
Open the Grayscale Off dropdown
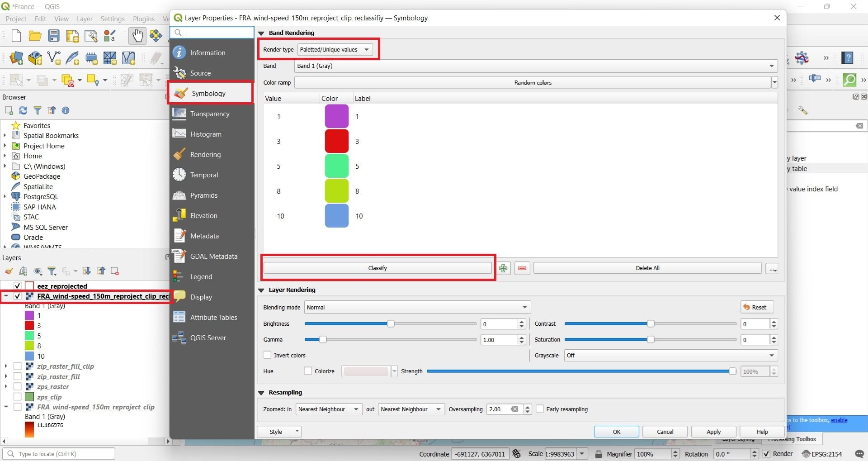click(x=671, y=355)
